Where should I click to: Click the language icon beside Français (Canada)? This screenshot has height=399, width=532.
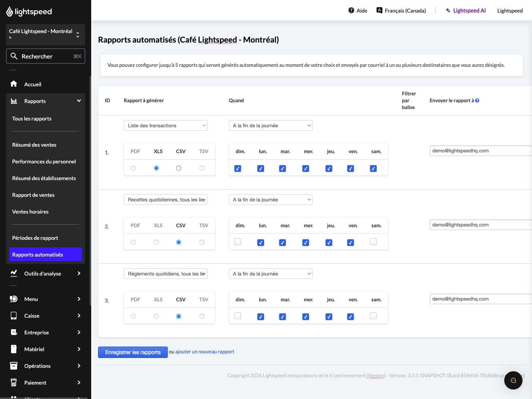pyautogui.click(x=379, y=10)
